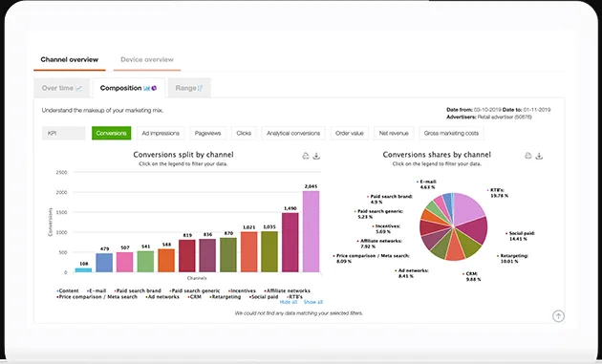Click the pie chart icon on Composition tab

tap(154, 88)
